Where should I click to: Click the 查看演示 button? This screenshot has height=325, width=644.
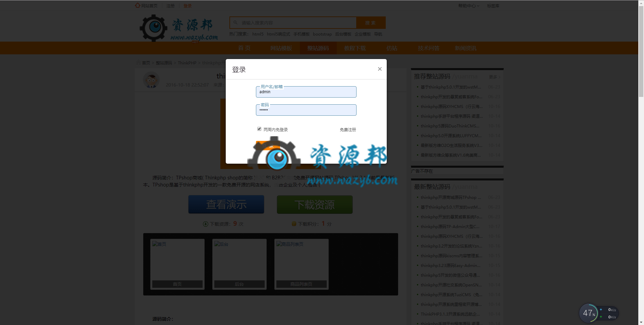226,204
